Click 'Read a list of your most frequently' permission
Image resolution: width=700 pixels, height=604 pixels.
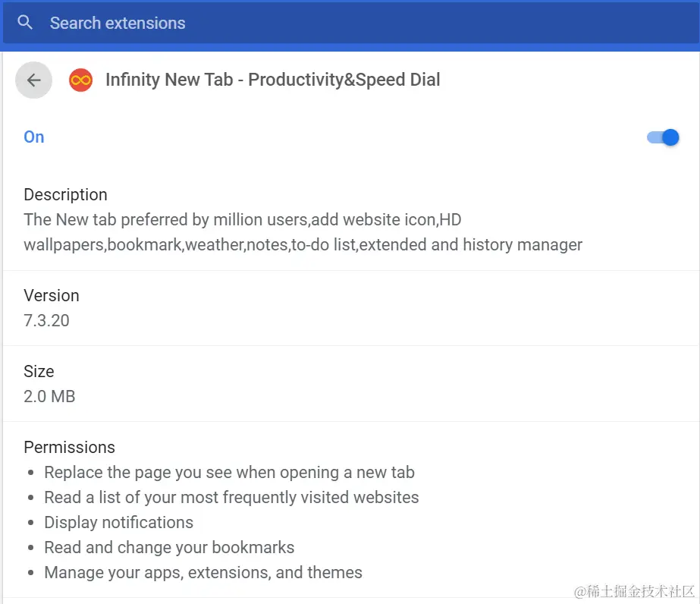[232, 498]
